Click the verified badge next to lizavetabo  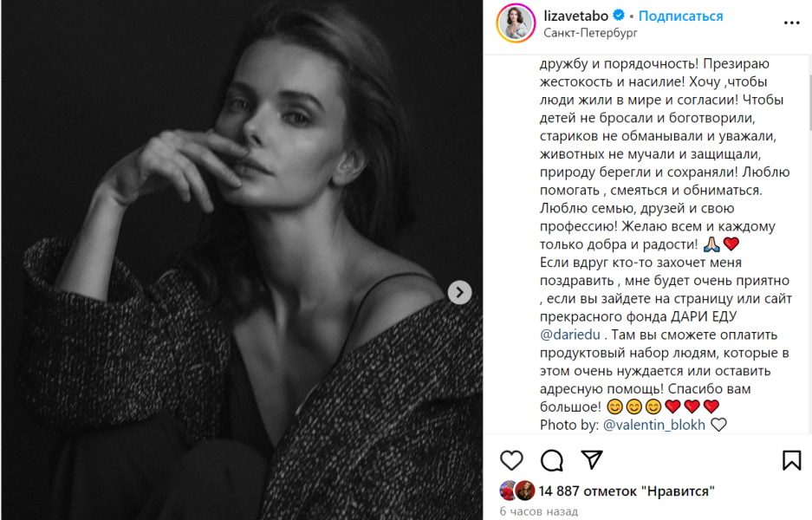click(620, 16)
